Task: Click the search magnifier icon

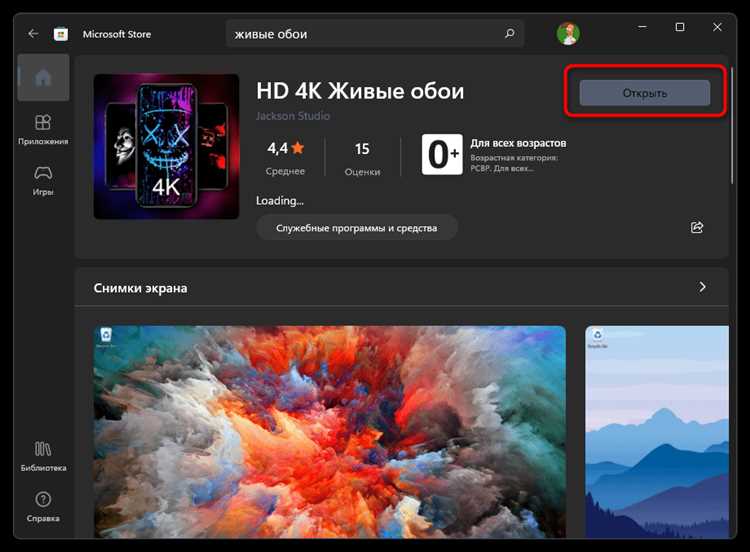Action: click(510, 33)
